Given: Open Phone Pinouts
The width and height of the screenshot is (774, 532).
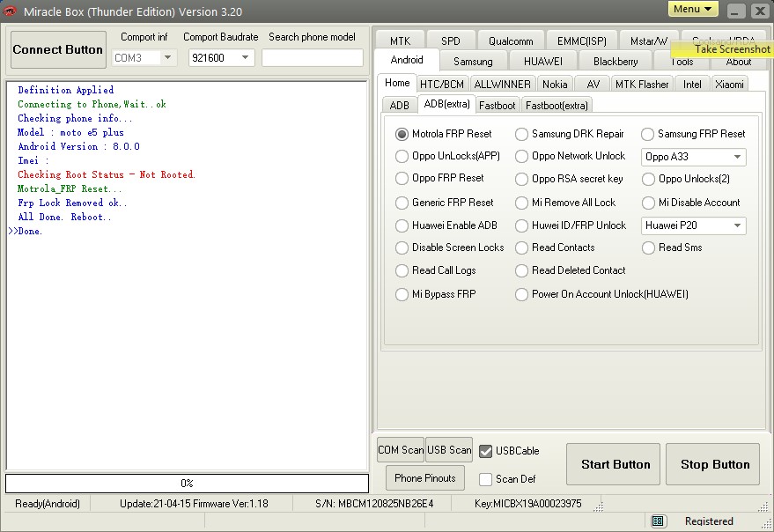Looking at the screenshot, I should (x=425, y=478).
